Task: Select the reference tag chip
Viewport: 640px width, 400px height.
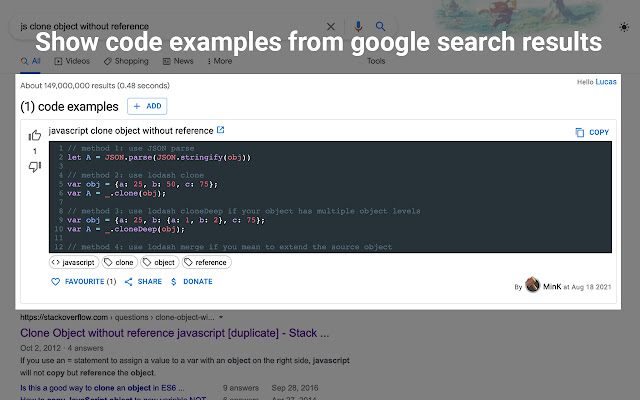Action: (x=207, y=262)
